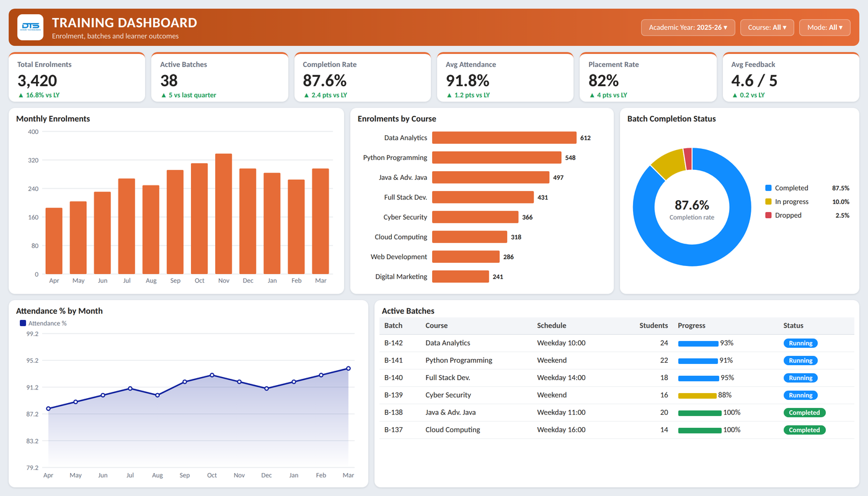Click batch ID B-142

coord(393,343)
